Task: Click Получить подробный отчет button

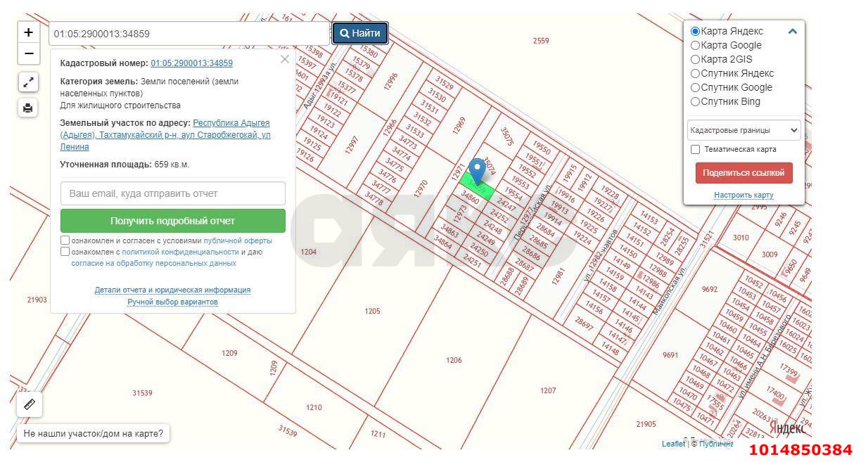Action: 172,221
